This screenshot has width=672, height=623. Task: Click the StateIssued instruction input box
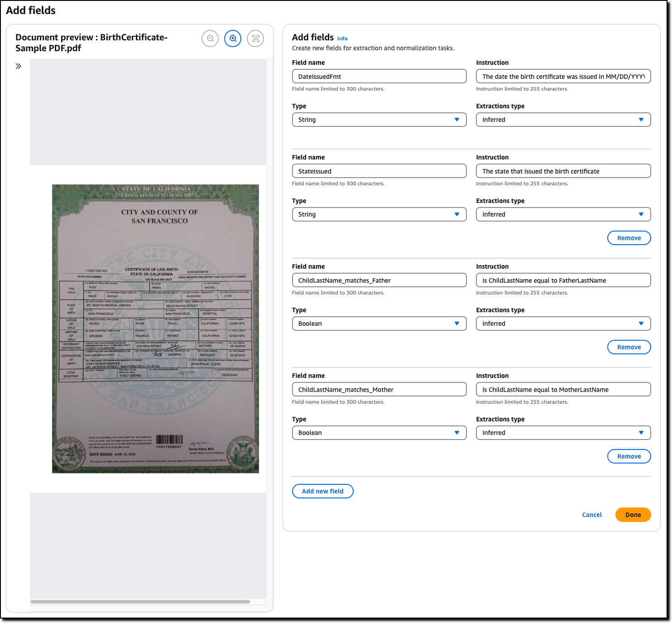(563, 171)
